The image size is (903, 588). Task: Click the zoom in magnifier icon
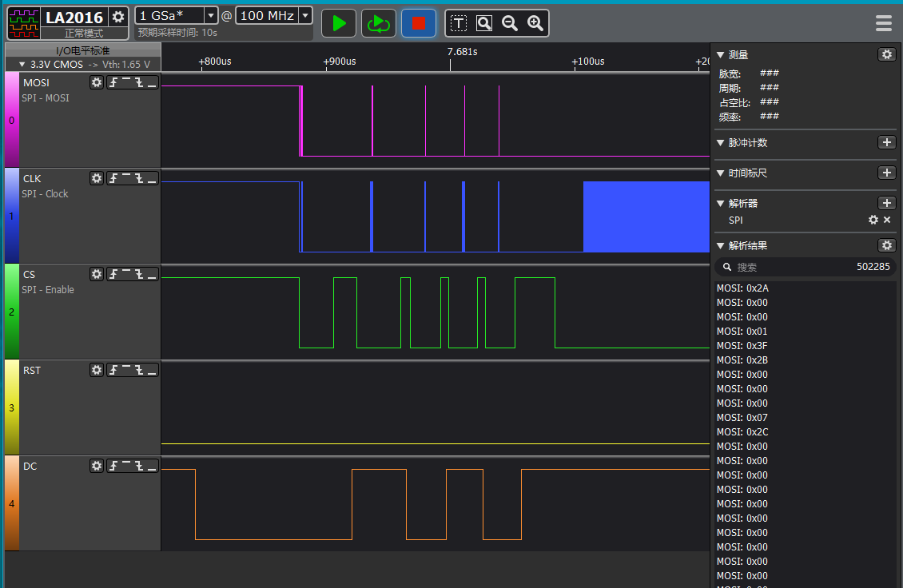[535, 23]
